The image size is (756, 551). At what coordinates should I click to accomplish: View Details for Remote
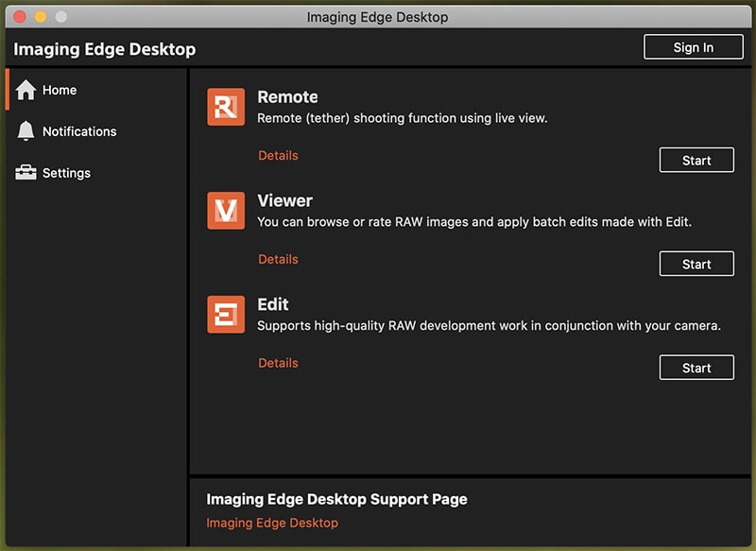pyautogui.click(x=278, y=155)
